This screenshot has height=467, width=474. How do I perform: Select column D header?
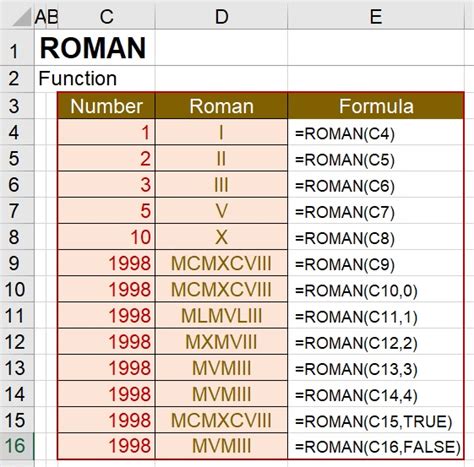click(x=221, y=16)
